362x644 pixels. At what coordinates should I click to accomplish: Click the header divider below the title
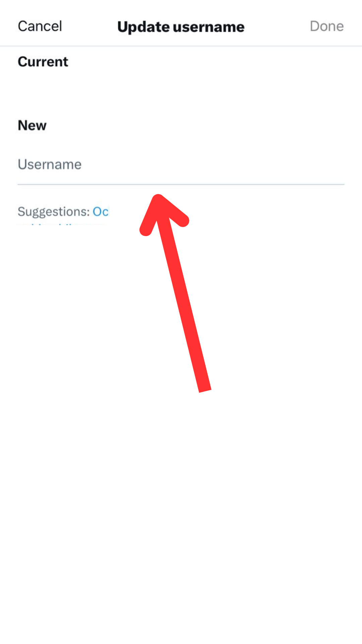181,46
